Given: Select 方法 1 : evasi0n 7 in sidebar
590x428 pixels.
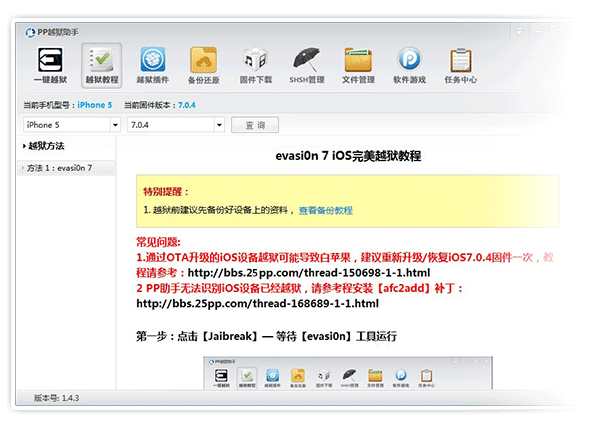Looking at the screenshot, I should tap(66, 168).
